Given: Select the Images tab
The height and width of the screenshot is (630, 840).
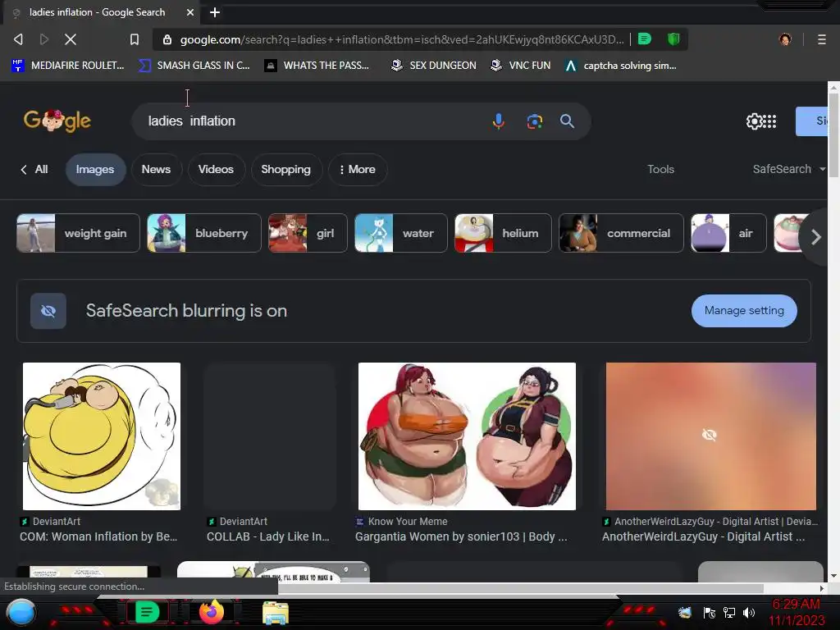Looking at the screenshot, I should click(x=95, y=169).
